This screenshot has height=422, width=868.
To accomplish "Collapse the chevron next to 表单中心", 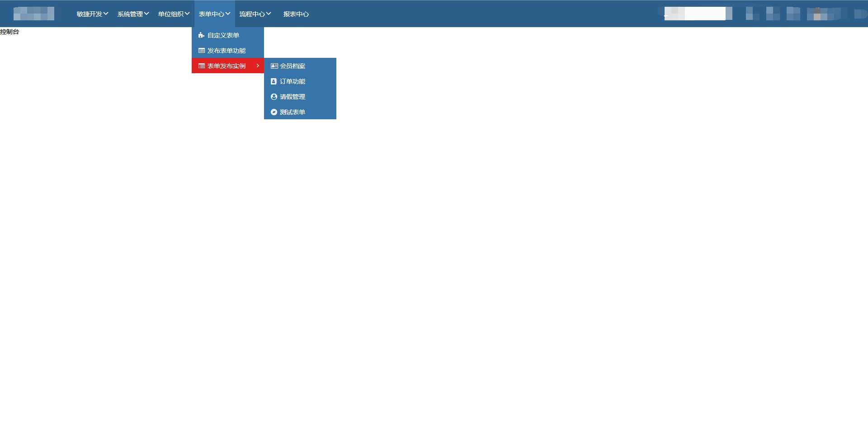I will tap(228, 14).
